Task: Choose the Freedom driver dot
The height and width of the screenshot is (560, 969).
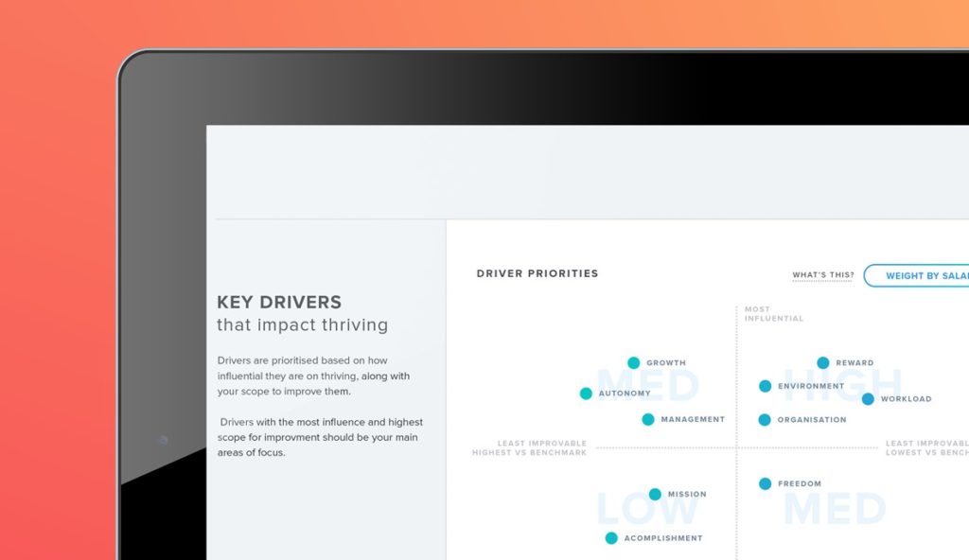Action: click(765, 484)
